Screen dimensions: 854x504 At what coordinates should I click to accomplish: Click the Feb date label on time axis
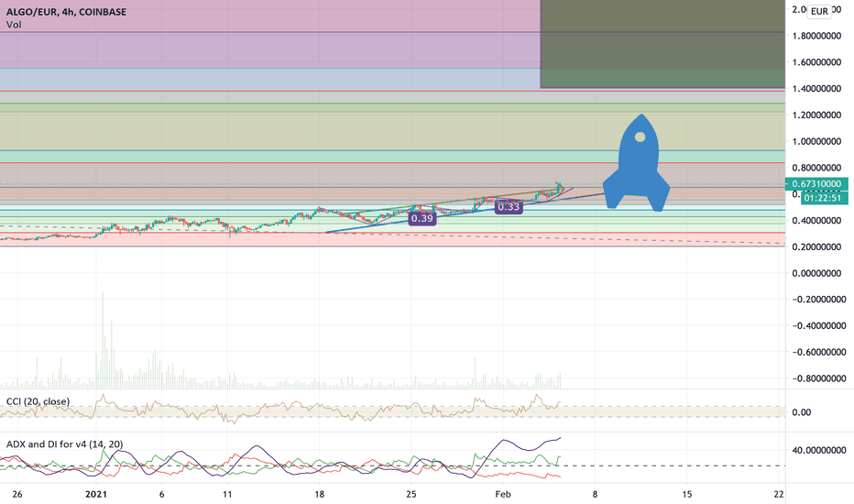click(503, 494)
